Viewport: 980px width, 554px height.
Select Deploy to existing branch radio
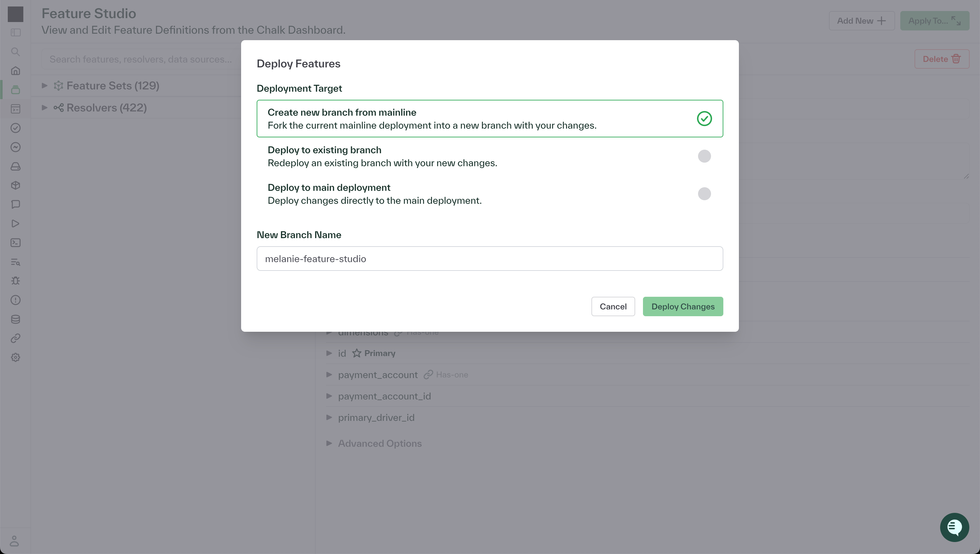(704, 156)
